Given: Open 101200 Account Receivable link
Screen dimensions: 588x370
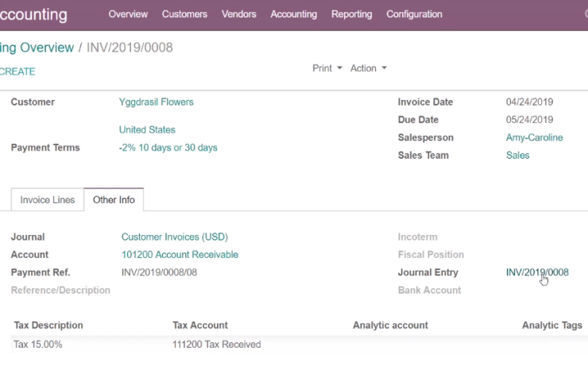Looking at the screenshot, I should 180,255.
